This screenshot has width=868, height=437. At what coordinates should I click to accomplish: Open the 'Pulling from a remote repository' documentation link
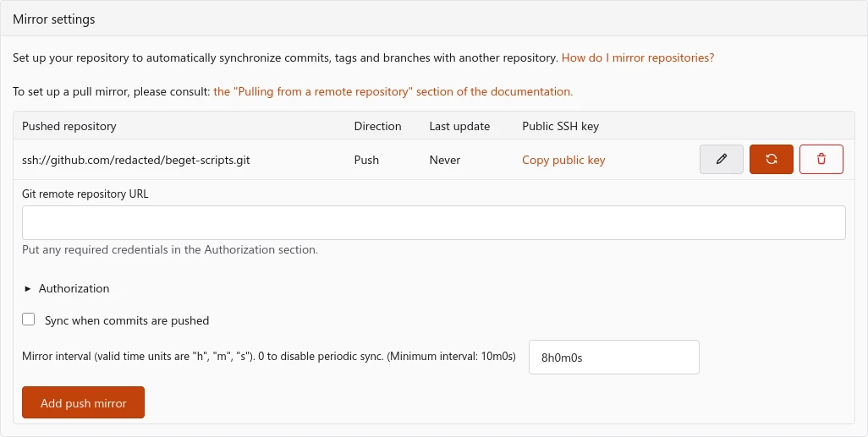[393, 91]
